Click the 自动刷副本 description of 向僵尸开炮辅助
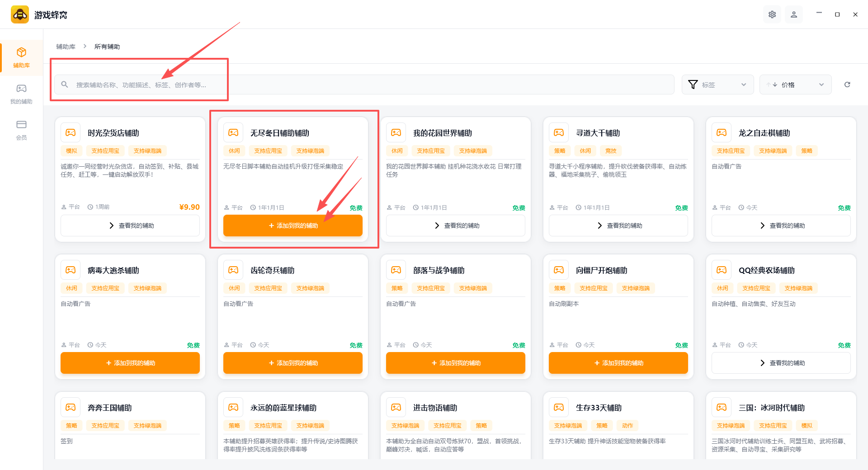The image size is (868, 470). click(564, 304)
